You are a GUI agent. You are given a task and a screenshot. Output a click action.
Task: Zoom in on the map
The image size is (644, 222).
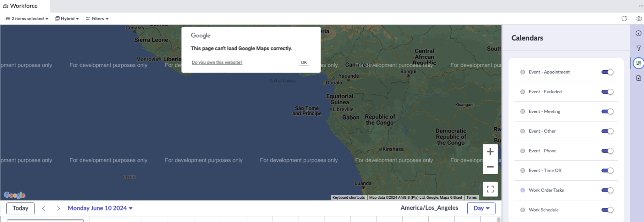[x=490, y=152]
